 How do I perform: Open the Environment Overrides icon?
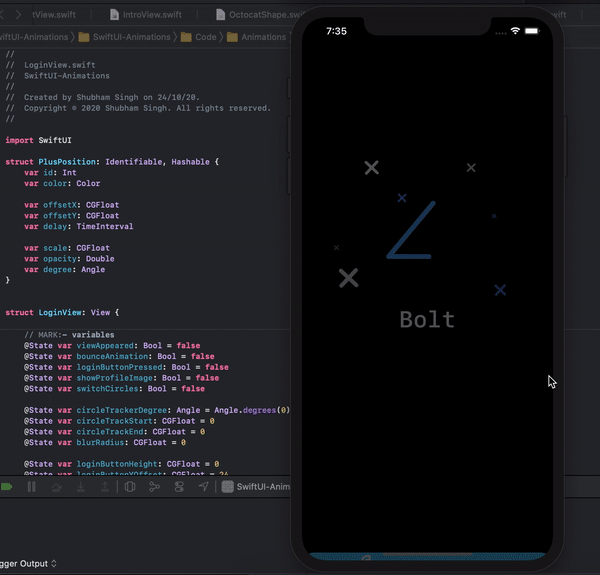coord(179,487)
